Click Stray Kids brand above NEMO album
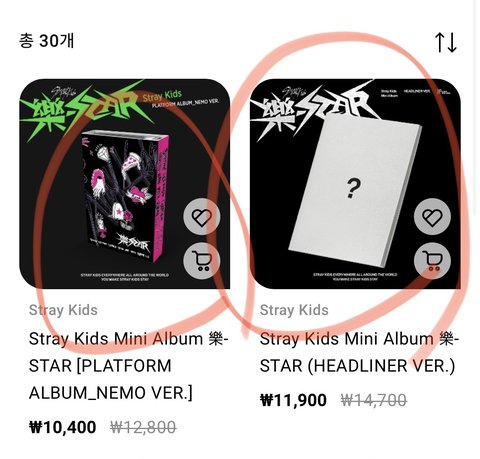The image size is (480, 459). point(63,310)
